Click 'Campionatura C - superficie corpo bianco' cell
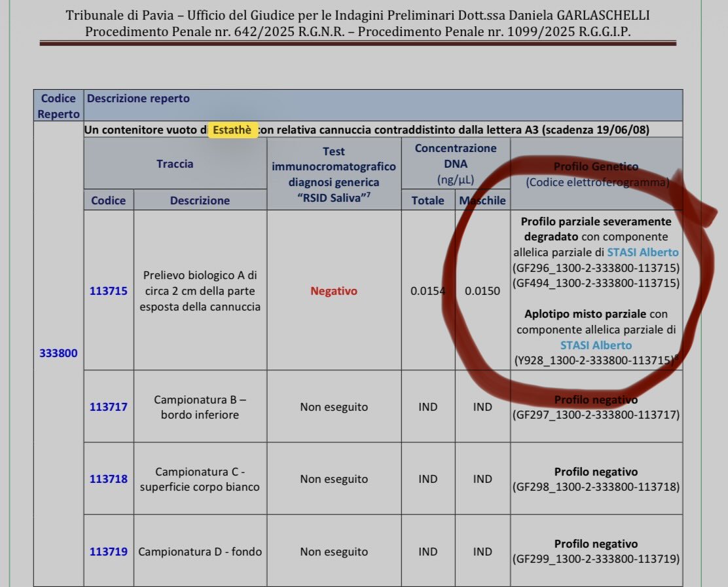 click(x=200, y=479)
